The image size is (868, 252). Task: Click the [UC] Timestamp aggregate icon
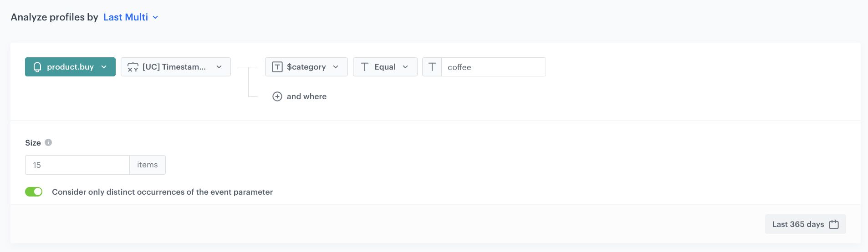(133, 67)
